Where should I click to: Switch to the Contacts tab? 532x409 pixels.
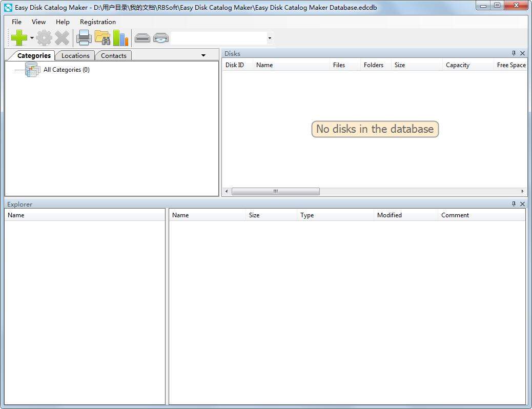[113, 55]
